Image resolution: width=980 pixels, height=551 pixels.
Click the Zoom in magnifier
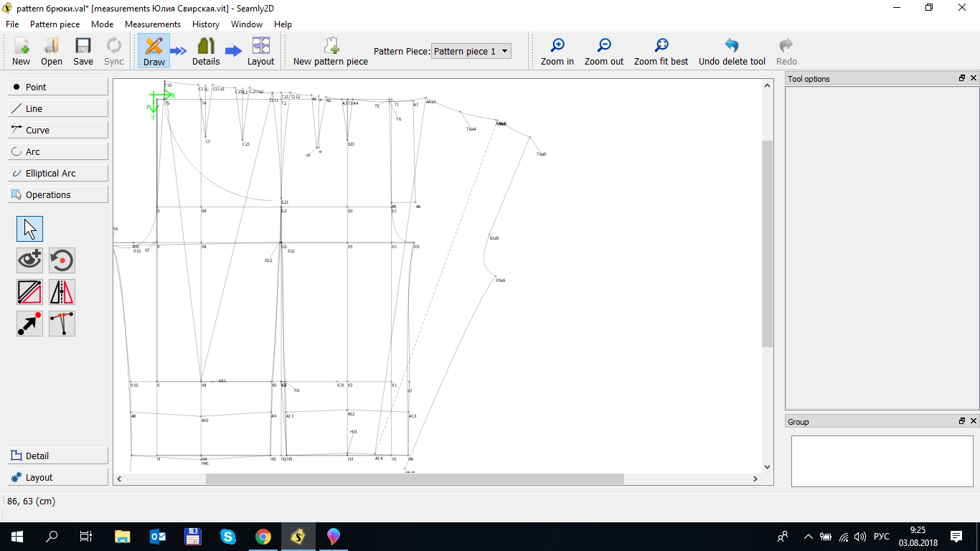[557, 51]
